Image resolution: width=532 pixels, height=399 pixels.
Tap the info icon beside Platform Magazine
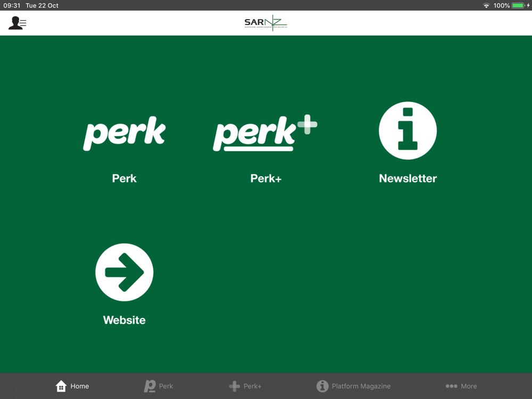[x=322, y=386]
